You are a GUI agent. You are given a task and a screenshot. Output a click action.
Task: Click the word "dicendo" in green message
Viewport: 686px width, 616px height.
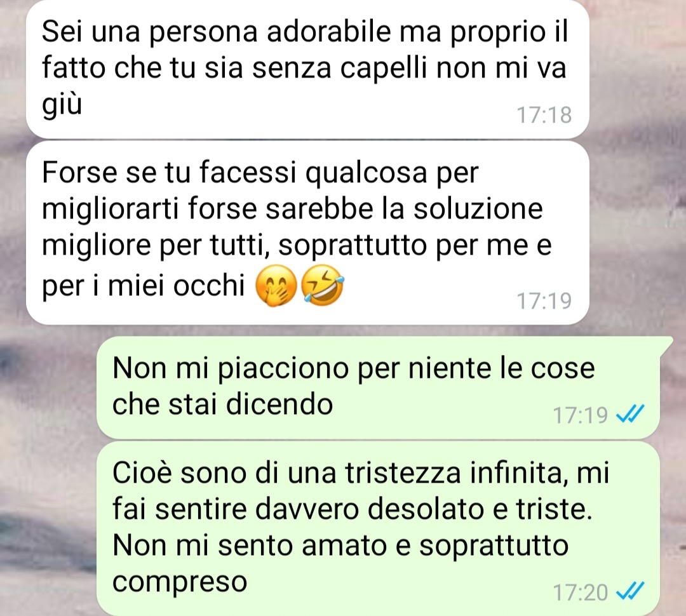[x=279, y=404]
